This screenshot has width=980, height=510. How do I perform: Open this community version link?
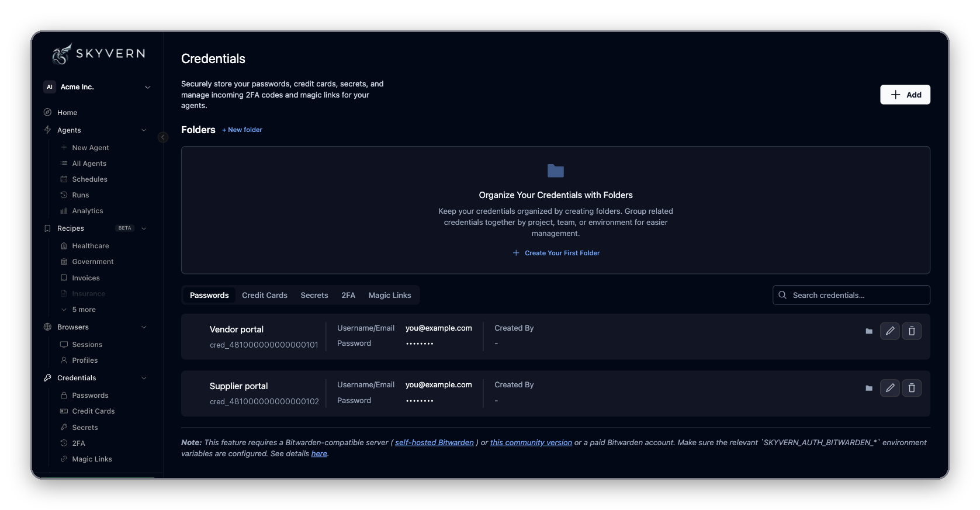click(x=531, y=443)
